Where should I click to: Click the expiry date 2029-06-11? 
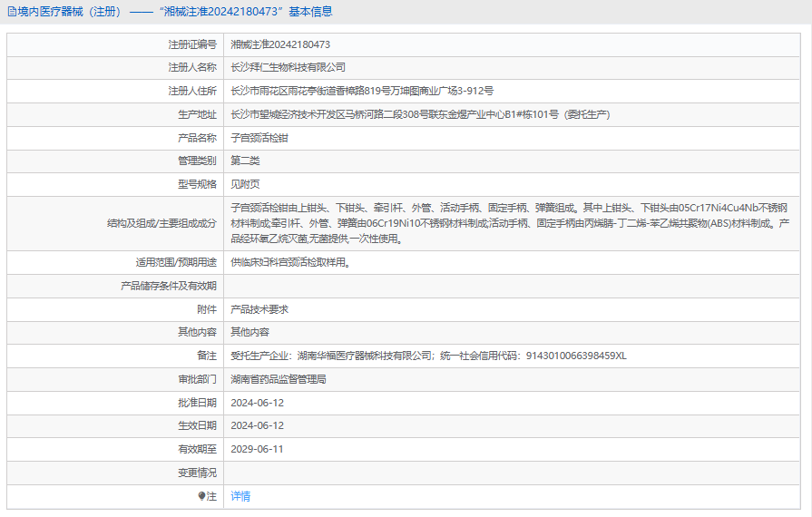257,449
